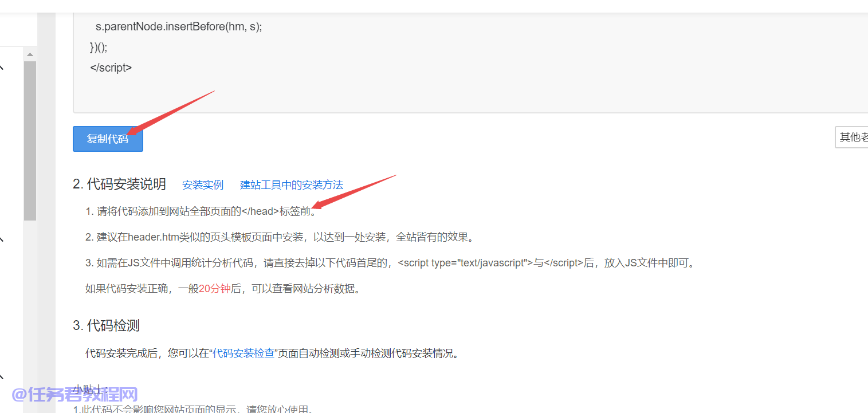Click the closing </script> code line
The image size is (868, 413).
pos(111,67)
